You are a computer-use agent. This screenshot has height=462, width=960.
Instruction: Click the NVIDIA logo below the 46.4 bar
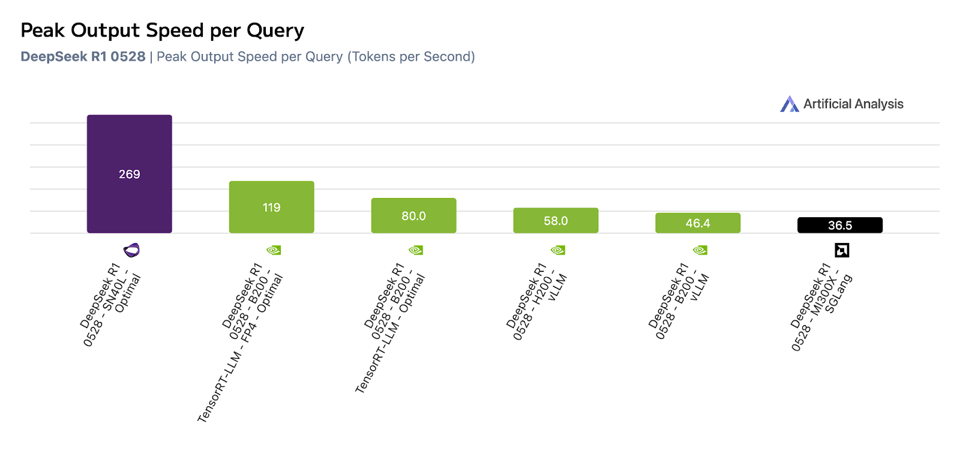[699, 250]
